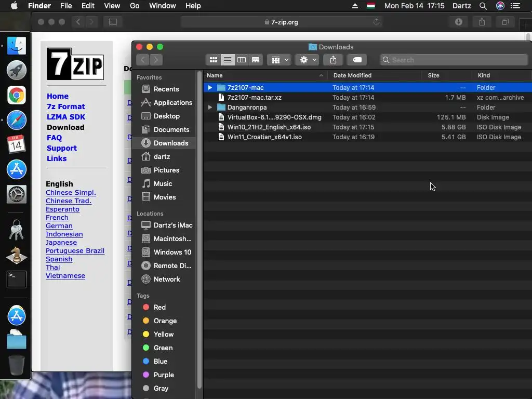Expand the Danganronpa folder disclosure triangle
The width and height of the screenshot is (532, 399).
pyautogui.click(x=210, y=107)
